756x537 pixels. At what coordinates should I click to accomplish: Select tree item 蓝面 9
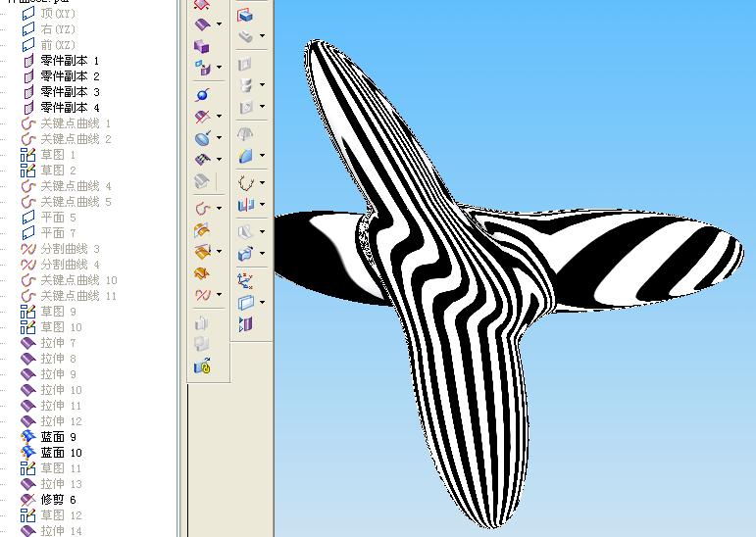click(49, 437)
